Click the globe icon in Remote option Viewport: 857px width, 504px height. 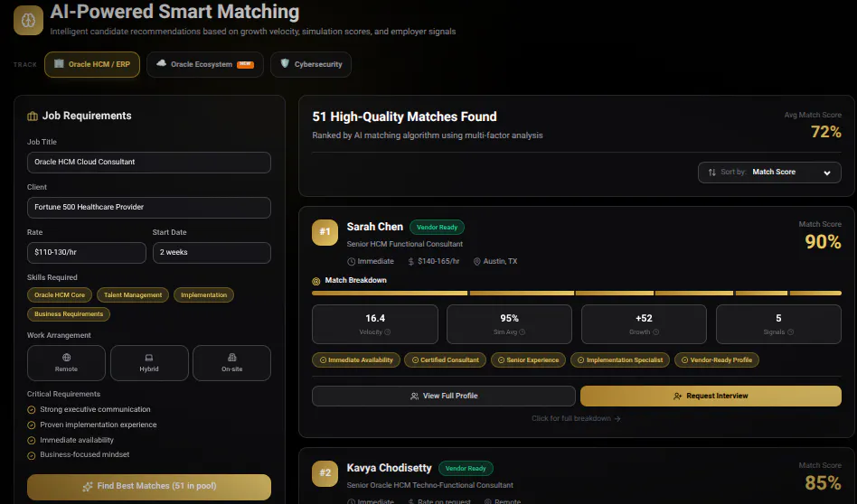click(x=67, y=357)
